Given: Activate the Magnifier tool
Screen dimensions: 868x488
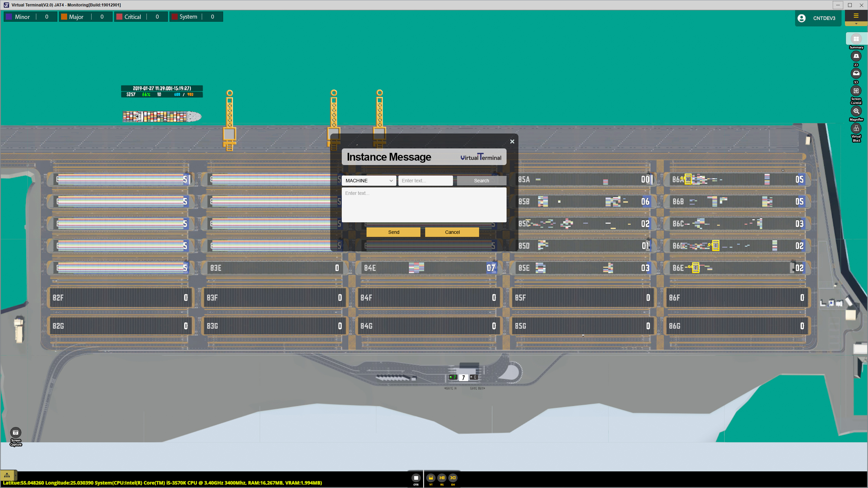Looking at the screenshot, I should (856, 111).
